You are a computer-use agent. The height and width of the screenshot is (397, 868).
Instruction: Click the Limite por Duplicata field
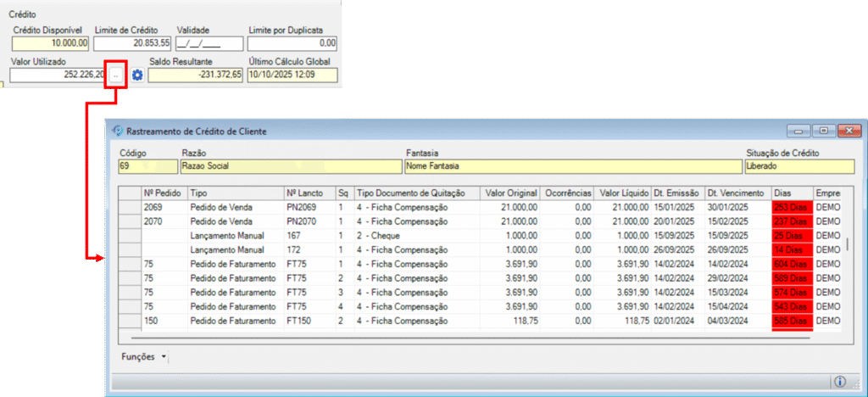[292, 42]
